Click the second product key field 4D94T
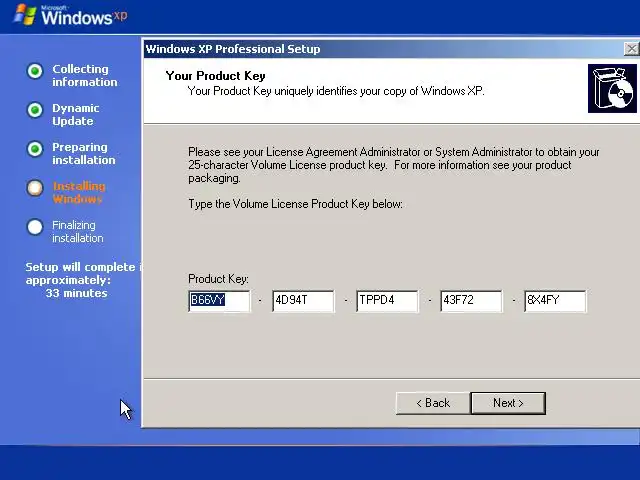Image resolution: width=640 pixels, height=480 pixels. [303, 301]
